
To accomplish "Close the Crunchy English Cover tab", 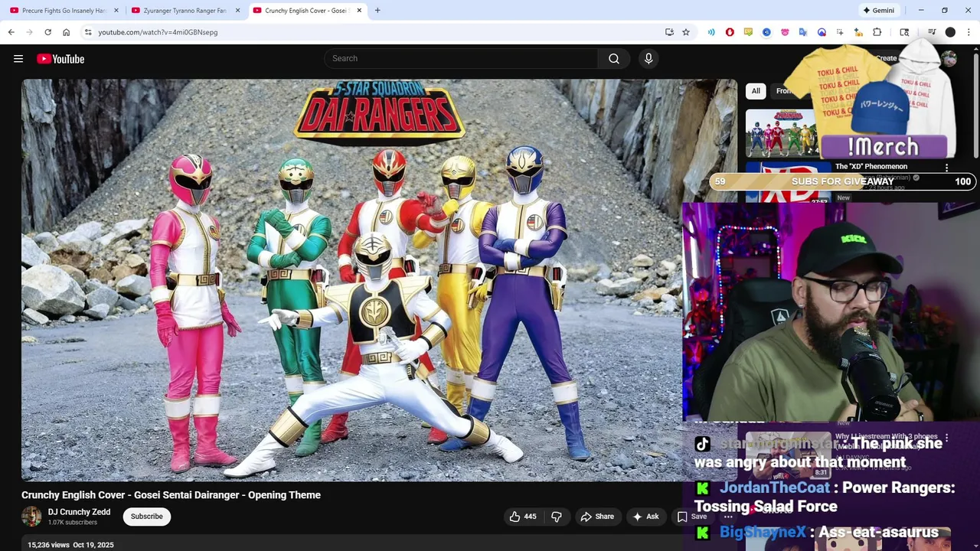I will pos(359,11).
